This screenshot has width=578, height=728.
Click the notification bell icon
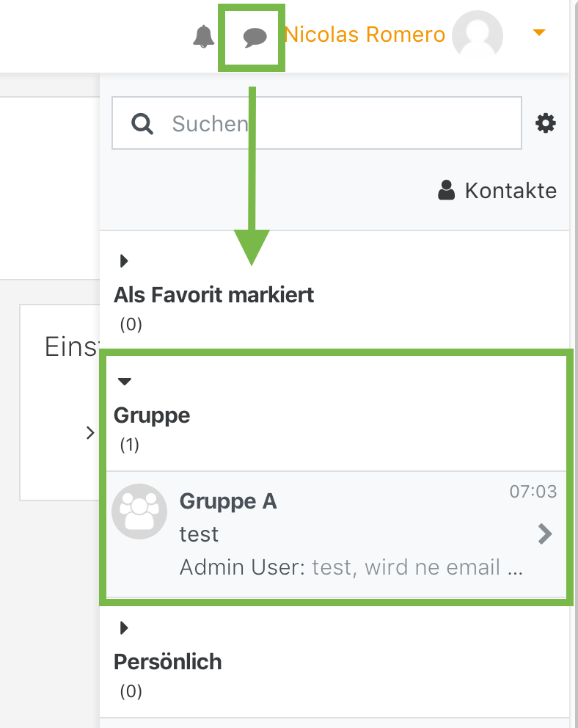tap(205, 34)
